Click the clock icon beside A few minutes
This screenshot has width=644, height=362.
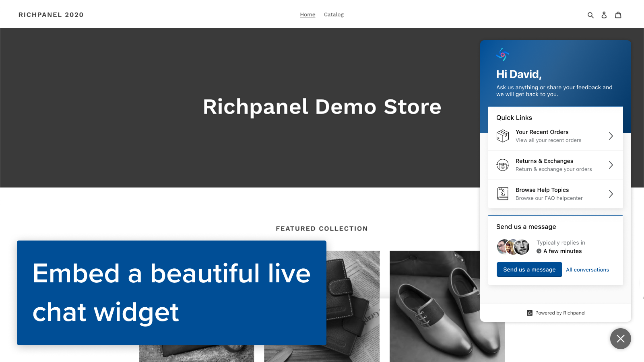(x=539, y=251)
